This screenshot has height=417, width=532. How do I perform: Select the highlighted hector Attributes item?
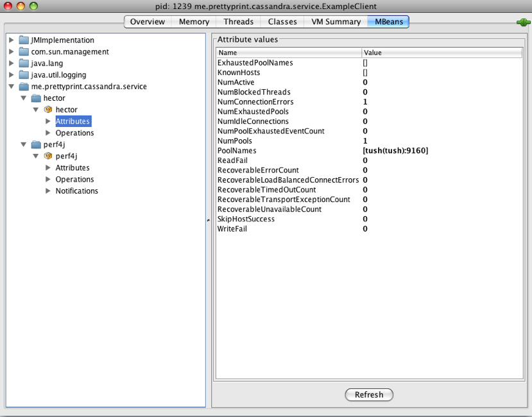[73, 121]
